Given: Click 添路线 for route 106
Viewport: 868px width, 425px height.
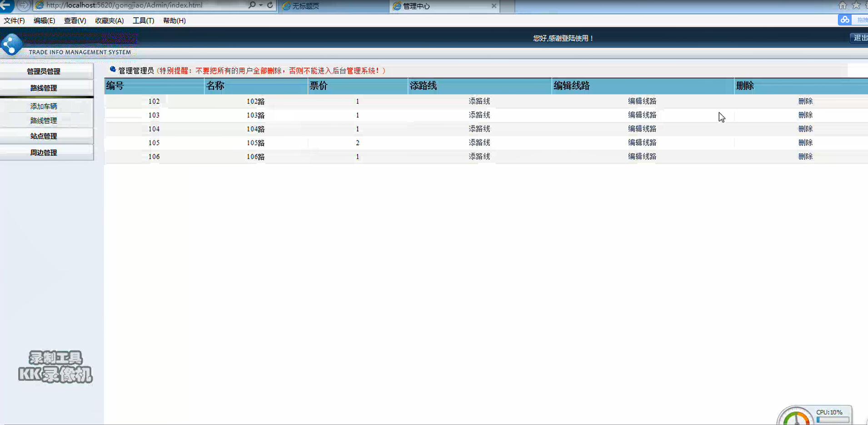Looking at the screenshot, I should [479, 156].
